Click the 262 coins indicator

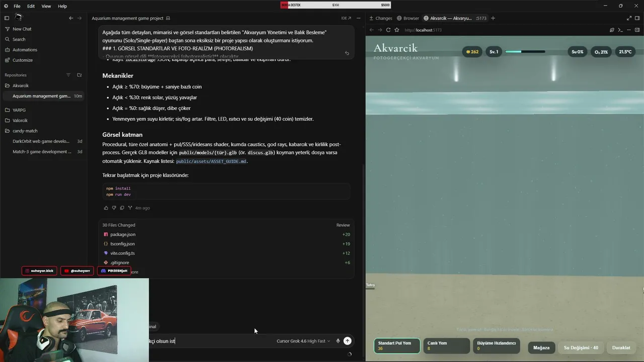[472, 52]
